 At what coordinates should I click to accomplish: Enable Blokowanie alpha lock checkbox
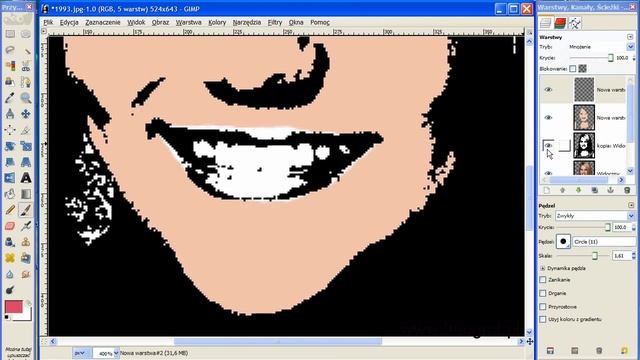point(573,69)
